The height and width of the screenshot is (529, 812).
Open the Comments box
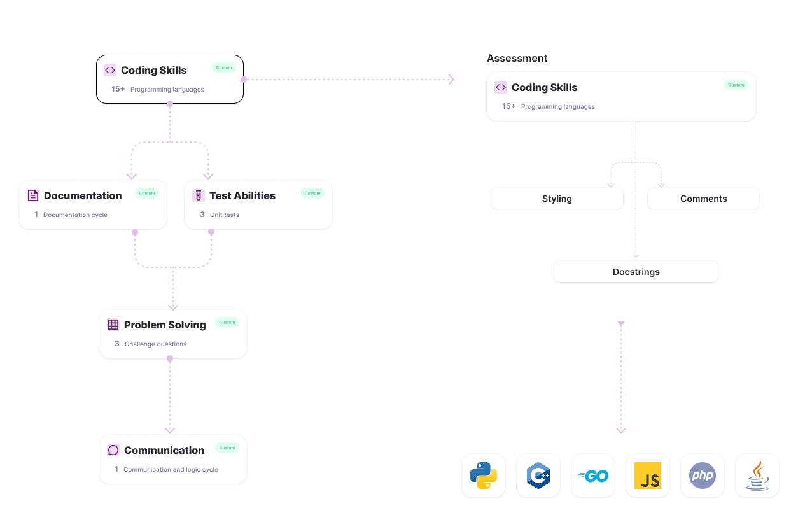pos(703,199)
